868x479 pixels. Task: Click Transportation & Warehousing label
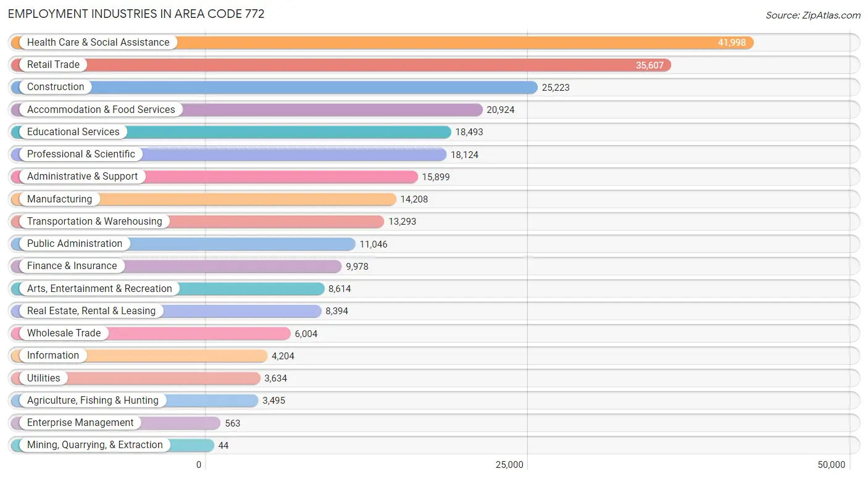(x=94, y=221)
